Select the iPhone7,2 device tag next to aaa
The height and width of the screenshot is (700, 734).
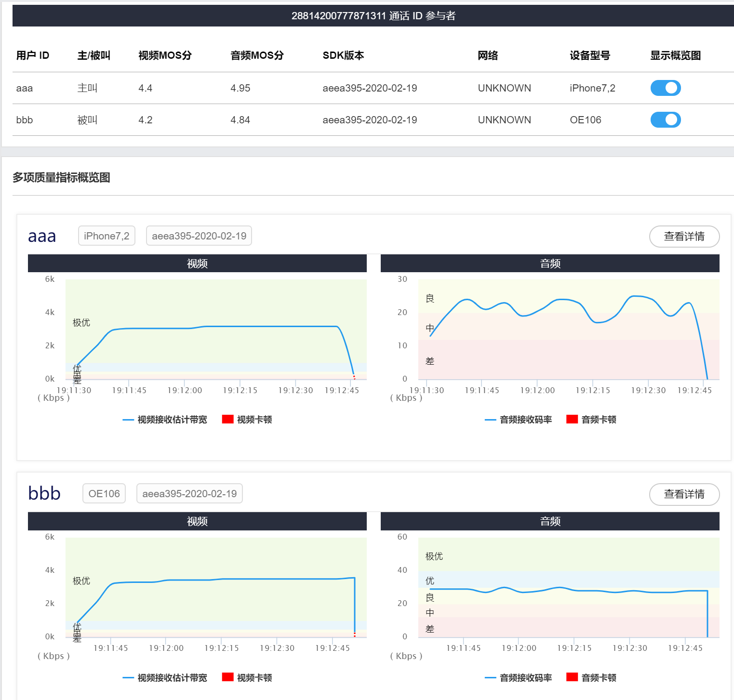[107, 236]
